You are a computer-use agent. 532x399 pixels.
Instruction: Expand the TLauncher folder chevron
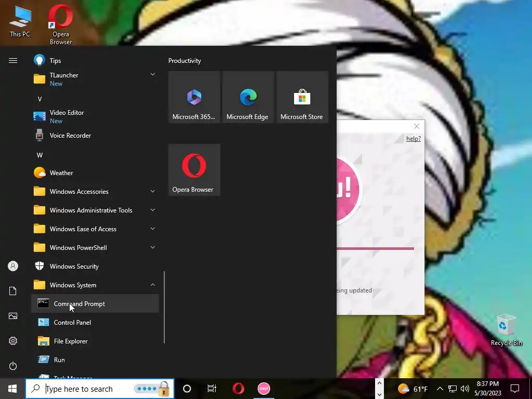[153, 75]
